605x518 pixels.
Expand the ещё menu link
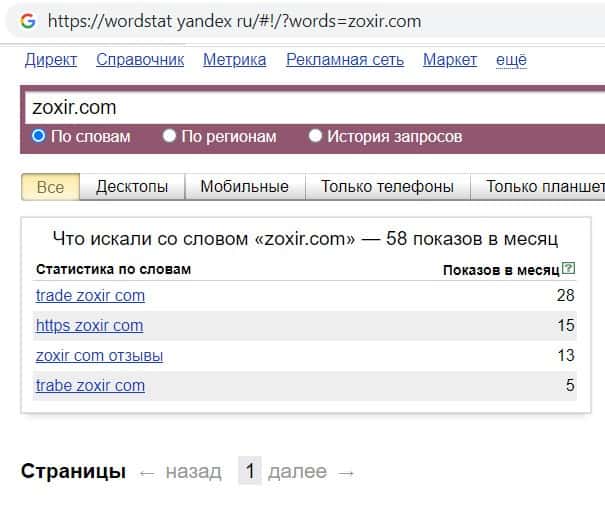[511, 60]
